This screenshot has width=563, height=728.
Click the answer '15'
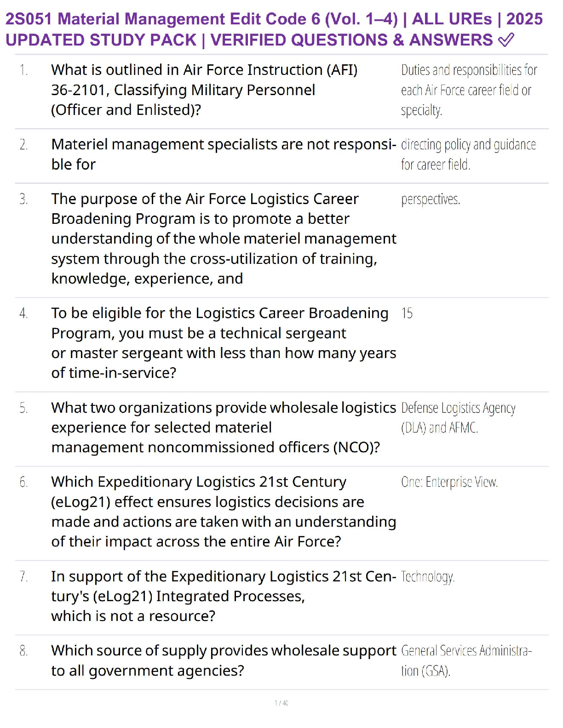click(x=407, y=313)
